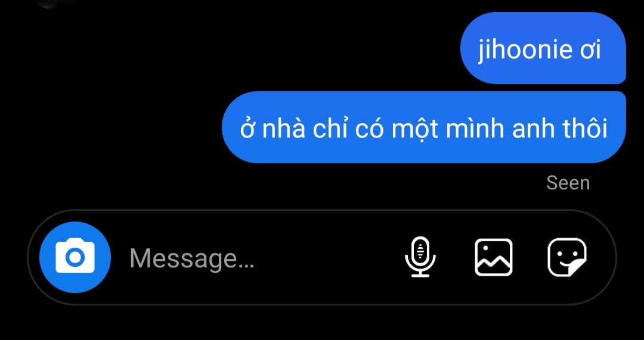View read receipt by clicking Seen
The height and width of the screenshot is (340, 644).
point(568,183)
